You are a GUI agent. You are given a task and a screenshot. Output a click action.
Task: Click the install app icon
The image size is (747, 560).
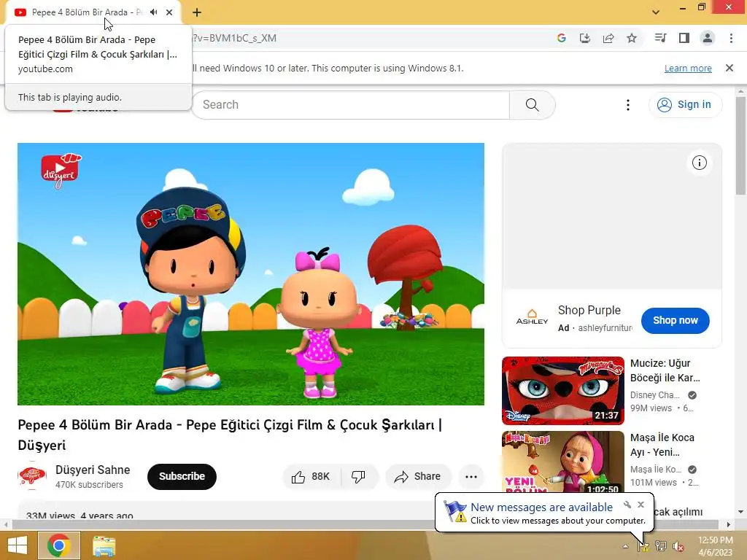(584, 38)
